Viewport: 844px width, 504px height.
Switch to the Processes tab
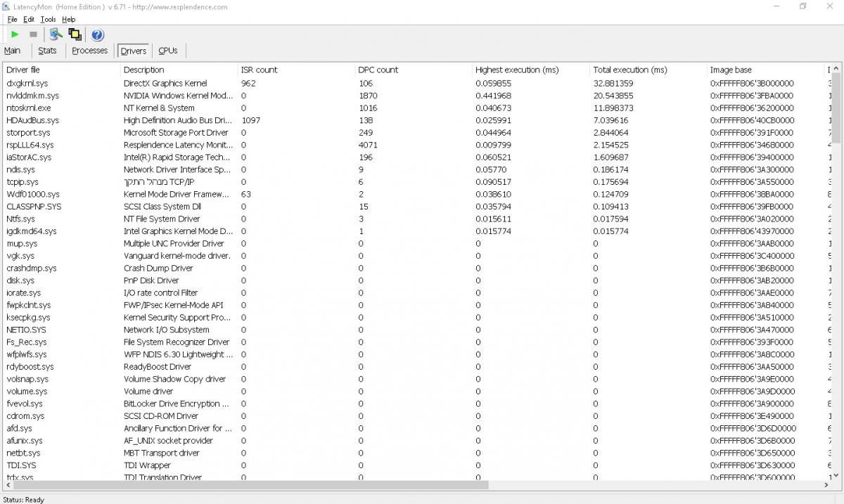click(90, 51)
